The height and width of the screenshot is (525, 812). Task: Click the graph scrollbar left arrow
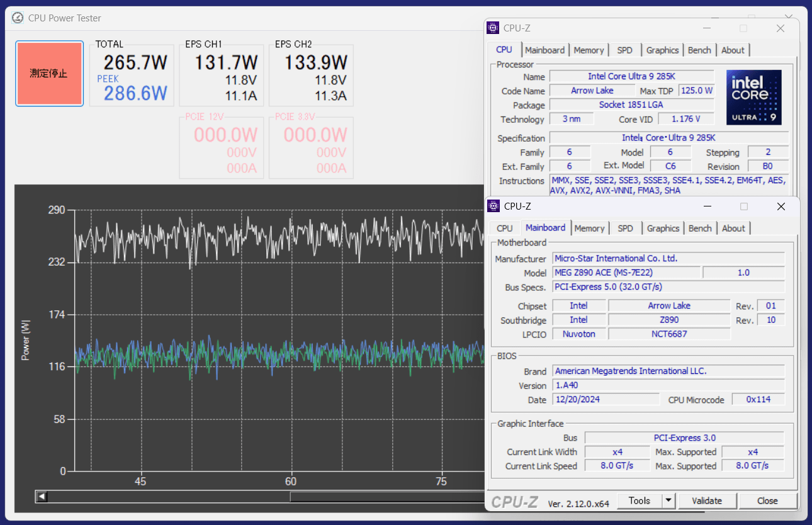tap(42, 497)
